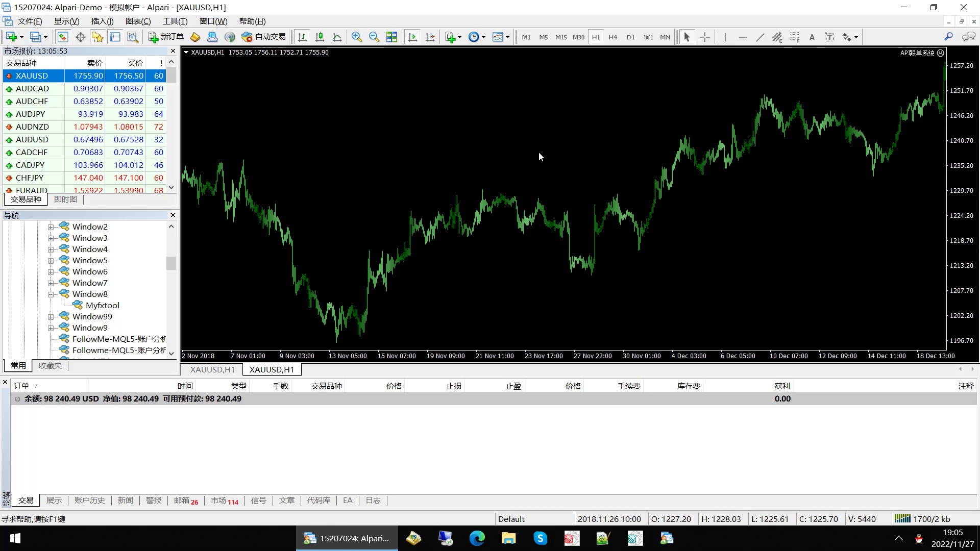Screen dimensions: 980x551
Task: Open the tile windows chart layout icon
Action: click(x=391, y=37)
